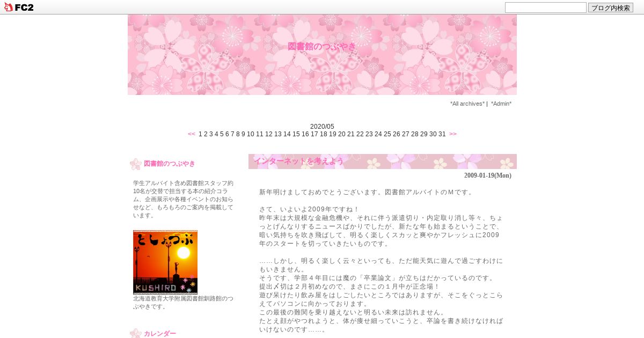Select day 20 in the date row

342,134
